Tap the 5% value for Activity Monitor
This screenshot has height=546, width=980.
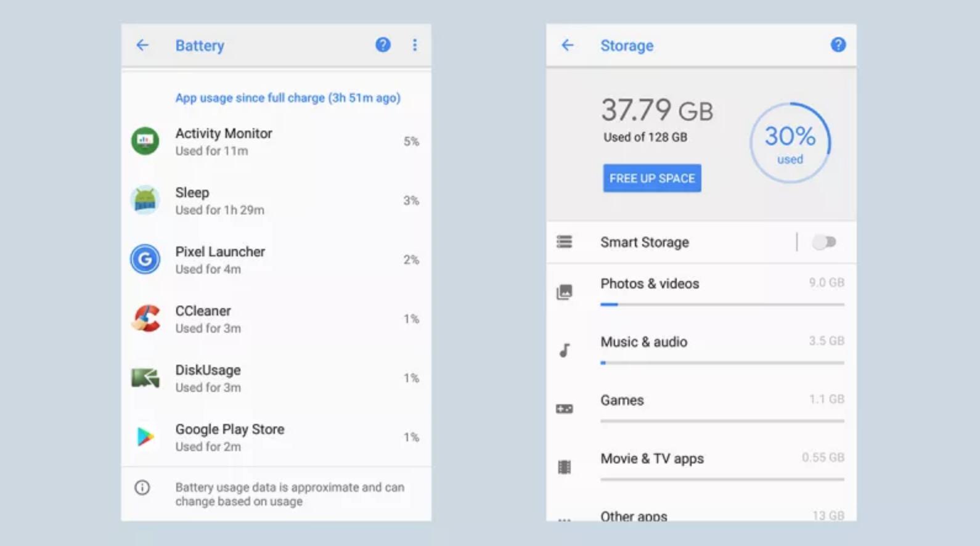[x=411, y=142]
